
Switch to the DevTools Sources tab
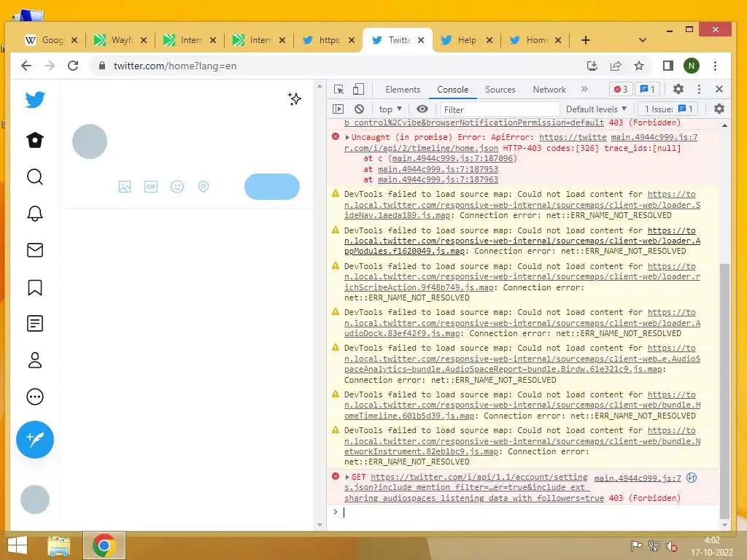tap(500, 90)
